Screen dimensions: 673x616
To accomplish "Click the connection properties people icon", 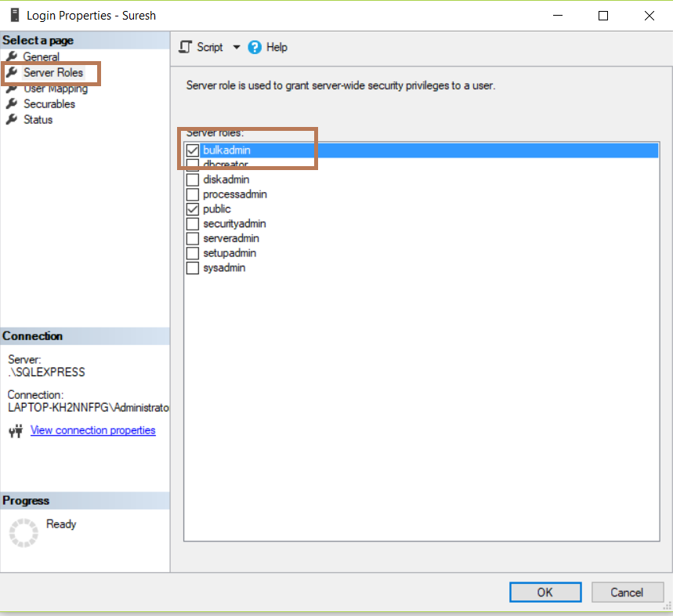I will coord(16,429).
